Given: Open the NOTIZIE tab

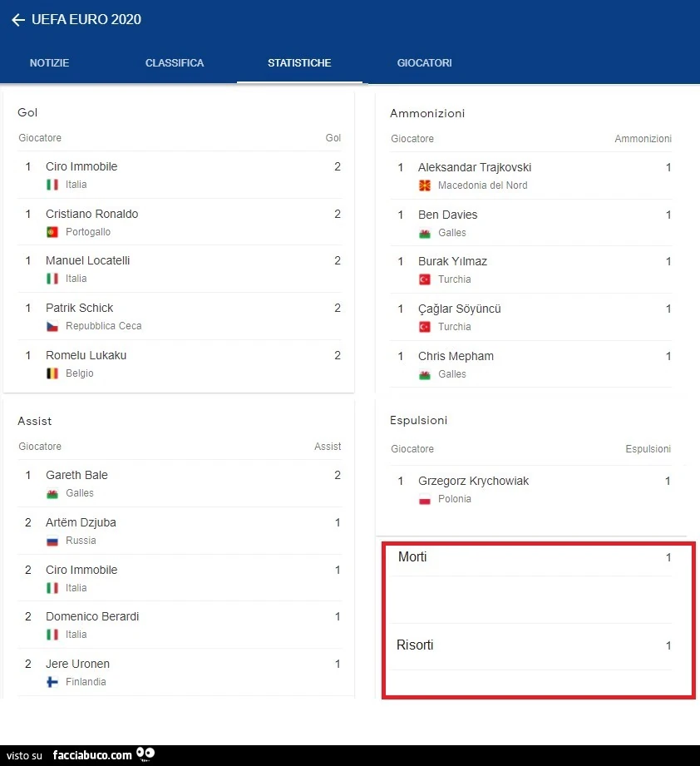Looking at the screenshot, I should pyautogui.click(x=49, y=63).
